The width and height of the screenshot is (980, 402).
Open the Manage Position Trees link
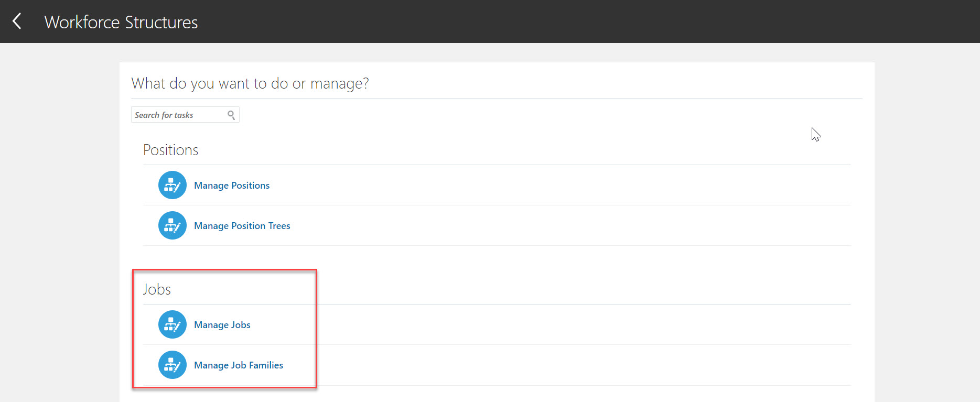click(x=242, y=226)
